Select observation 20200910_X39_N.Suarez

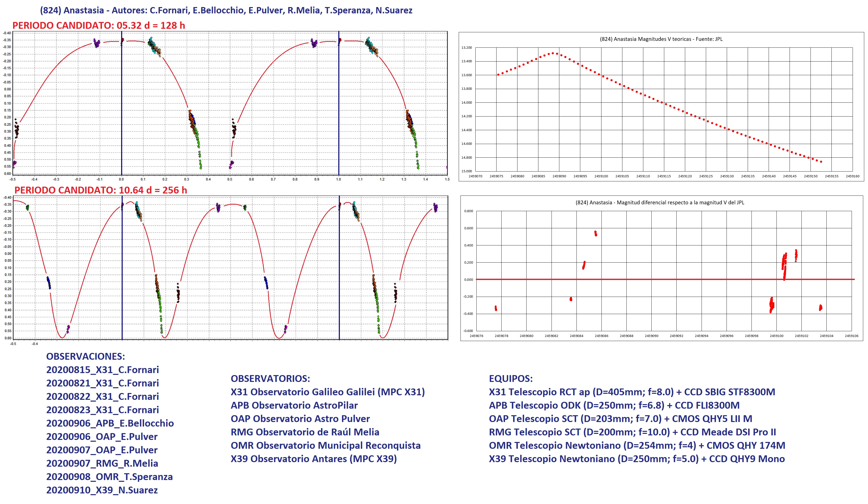pyautogui.click(x=102, y=490)
